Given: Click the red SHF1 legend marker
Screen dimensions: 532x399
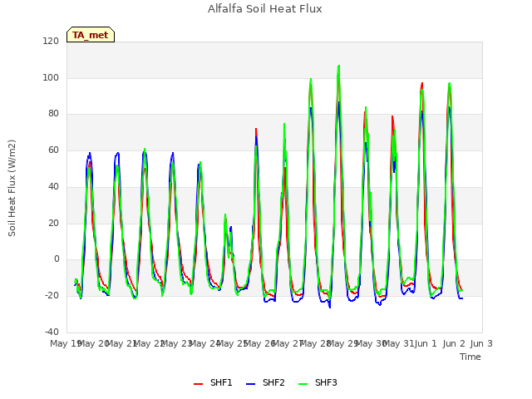Looking at the screenshot, I should coord(198,384).
